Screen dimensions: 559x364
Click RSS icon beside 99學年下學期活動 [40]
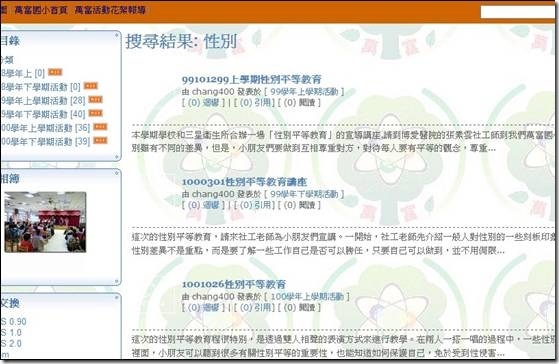click(x=96, y=113)
